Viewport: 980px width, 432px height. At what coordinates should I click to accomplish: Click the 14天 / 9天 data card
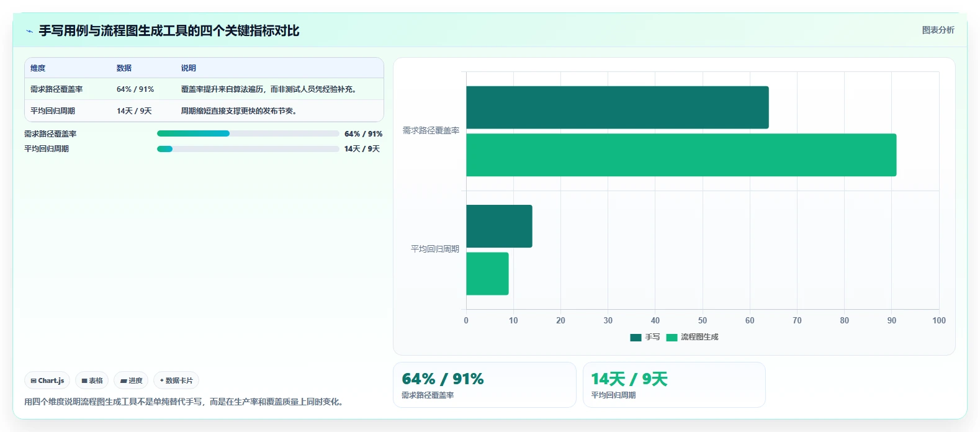coord(674,385)
